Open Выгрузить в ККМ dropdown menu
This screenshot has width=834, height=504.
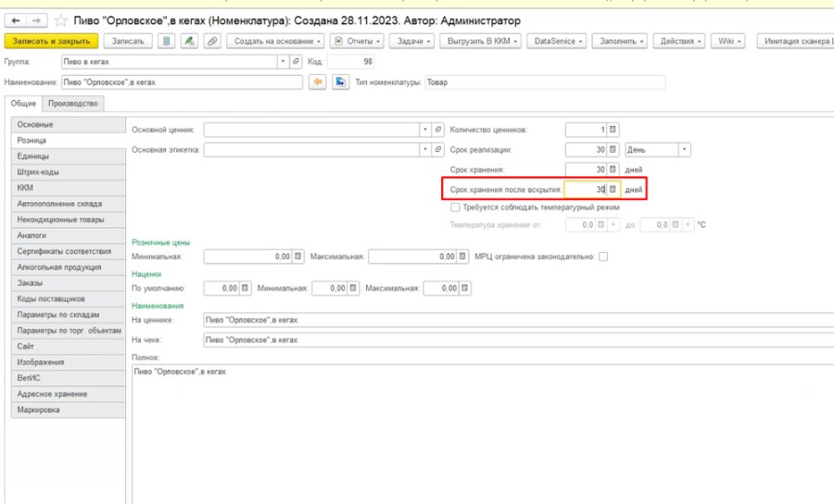point(480,41)
